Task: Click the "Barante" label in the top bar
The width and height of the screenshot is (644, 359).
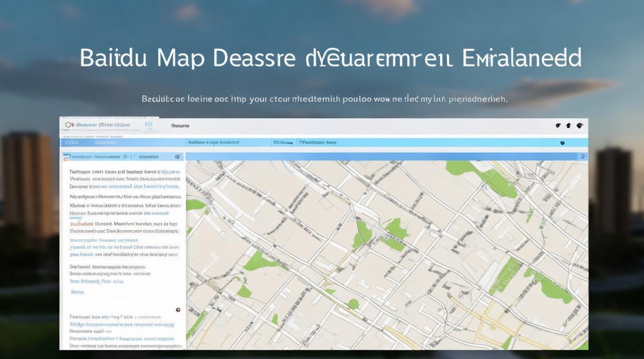Action: pos(180,126)
